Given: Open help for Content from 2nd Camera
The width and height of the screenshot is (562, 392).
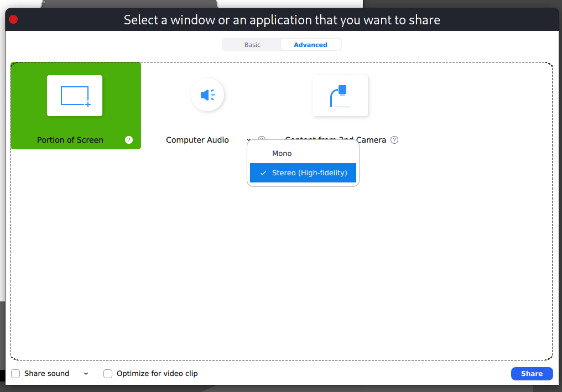Looking at the screenshot, I should click(x=394, y=140).
